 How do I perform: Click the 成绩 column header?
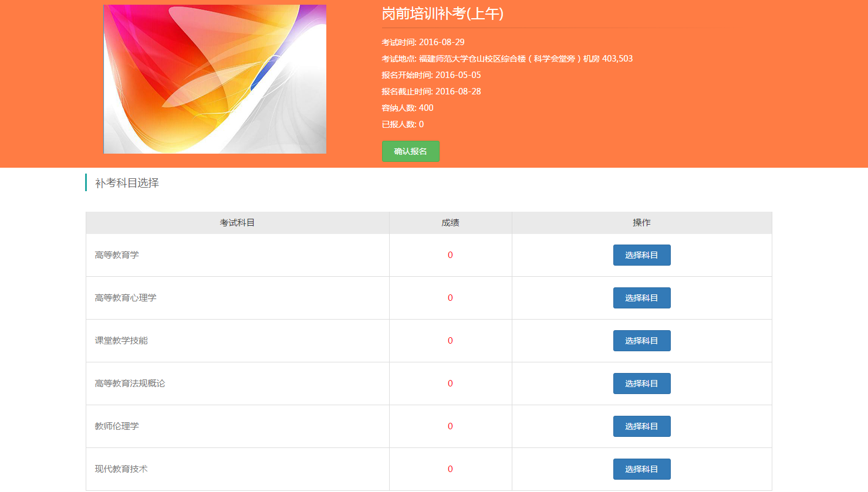pyautogui.click(x=450, y=223)
